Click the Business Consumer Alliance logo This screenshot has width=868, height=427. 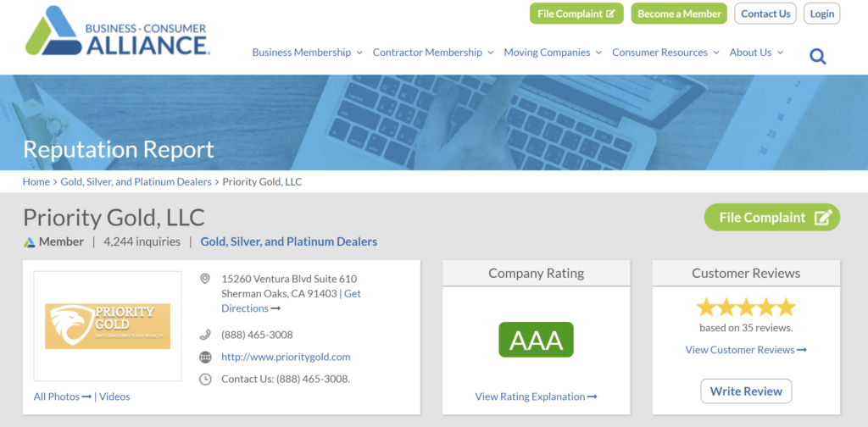click(x=118, y=31)
